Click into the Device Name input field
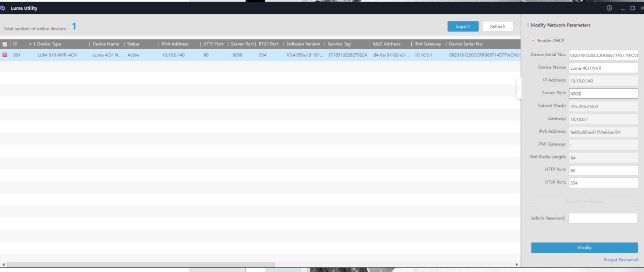Viewport: 644px width, 272px height. tap(603, 68)
